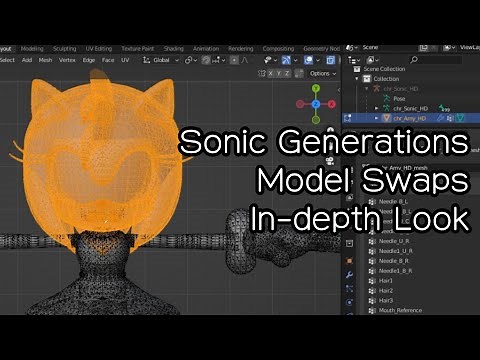Viewport: 480px width, 360px height.
Task: Click the camera view icon in viewport
Action: tap(330, 161)
